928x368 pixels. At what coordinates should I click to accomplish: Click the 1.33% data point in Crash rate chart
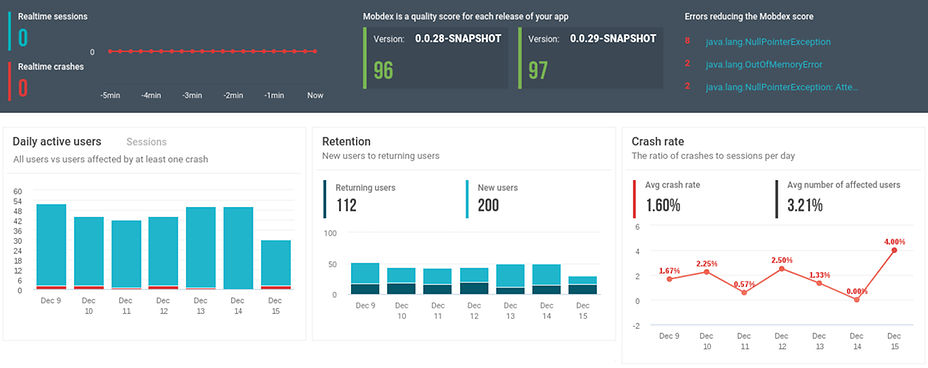pyautogui.click(x=819, y=283)
